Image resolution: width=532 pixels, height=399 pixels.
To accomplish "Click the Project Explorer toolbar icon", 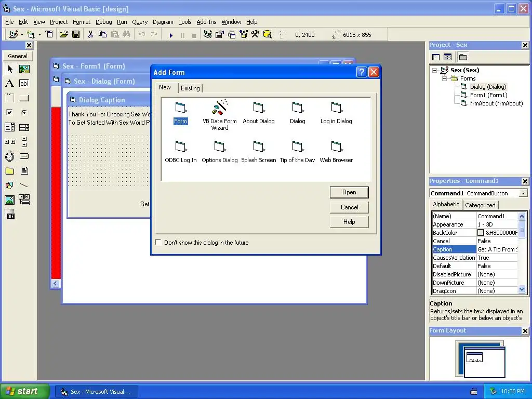I will (x=208, y=35).
